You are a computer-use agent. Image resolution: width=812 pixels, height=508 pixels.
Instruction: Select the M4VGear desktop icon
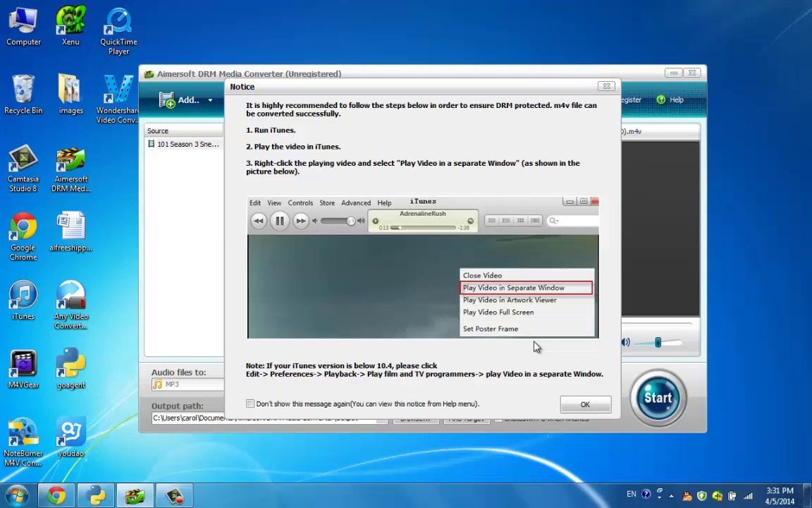[x=23, y=368]
